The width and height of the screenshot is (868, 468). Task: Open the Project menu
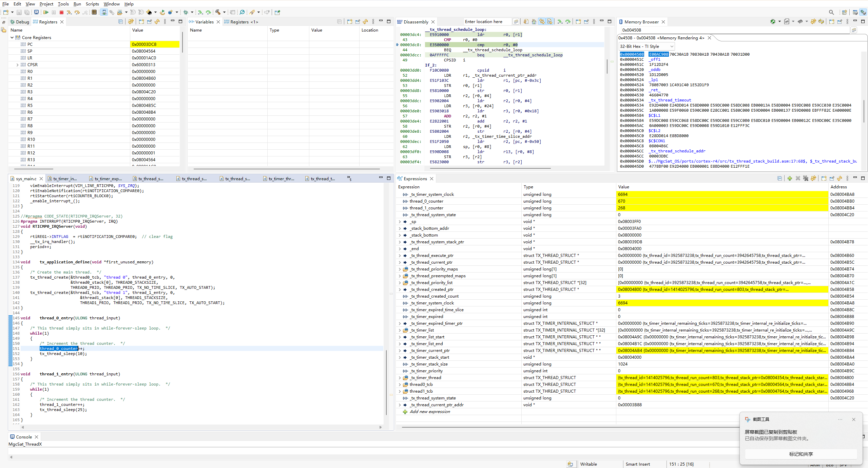(46, 4)
